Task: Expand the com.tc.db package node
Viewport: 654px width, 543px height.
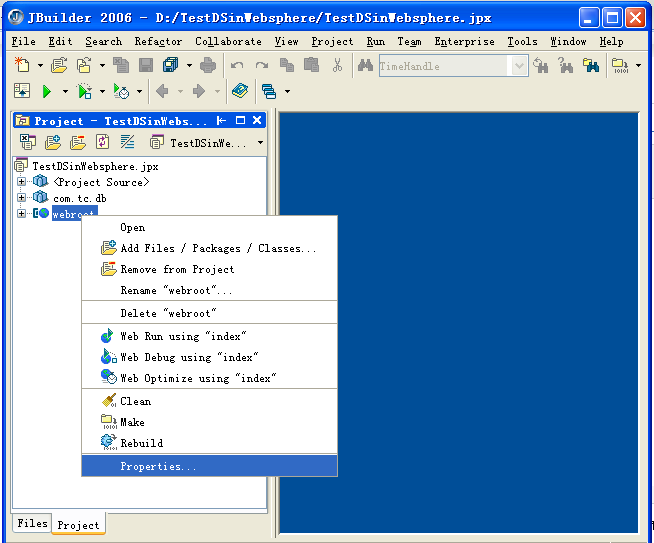Action: point(21,197)
